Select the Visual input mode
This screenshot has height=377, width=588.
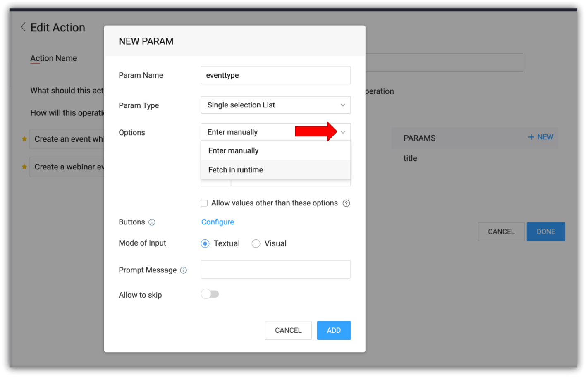tap(256, 244)
